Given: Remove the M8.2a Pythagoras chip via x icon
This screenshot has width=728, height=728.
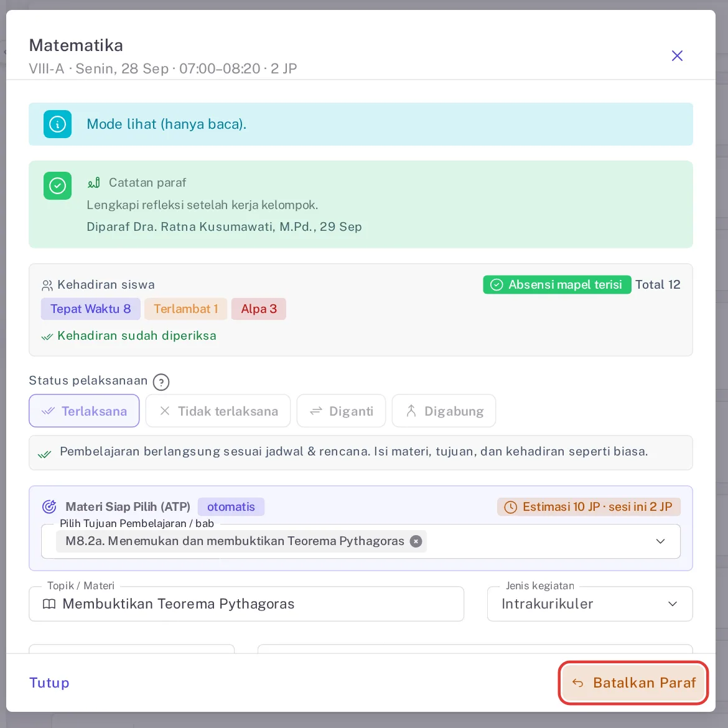Looking at the screenshot, I should pyautogui.click(x=416, y=541).
